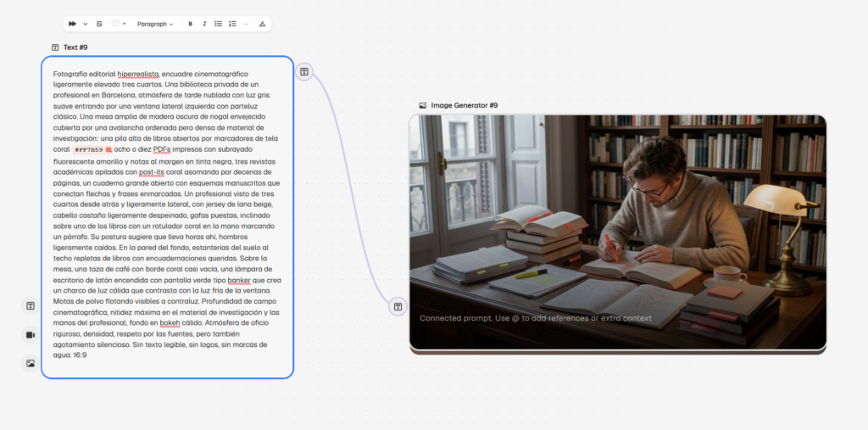Focus the Connected prompt input field
Viewport: 868px width, 430px height.
tap(536, 319)
